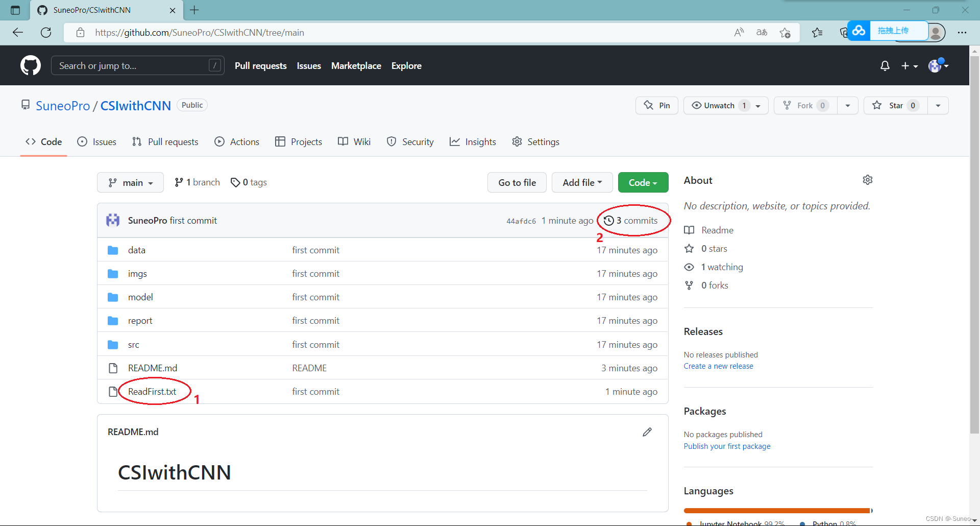
Task: Open the 0 tags link
Action: 249,182
